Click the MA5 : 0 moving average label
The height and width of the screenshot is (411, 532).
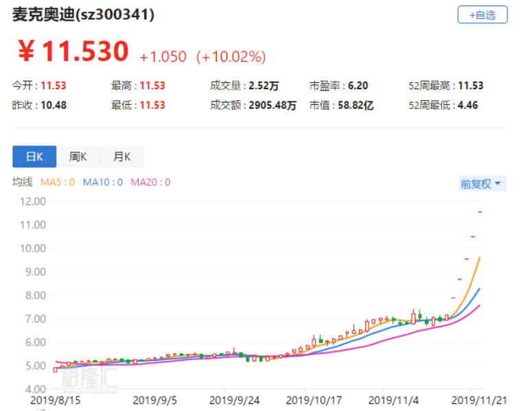click(x=58, y=182)
